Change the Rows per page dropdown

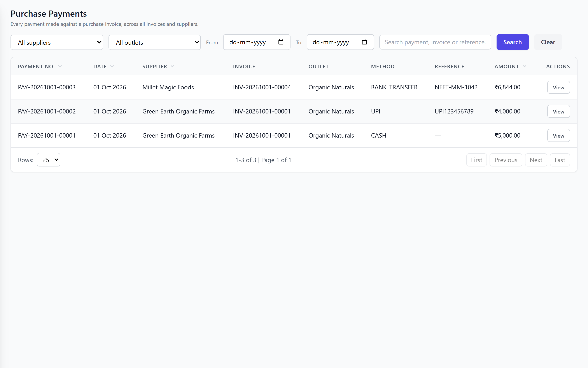(x=49, y=160)
